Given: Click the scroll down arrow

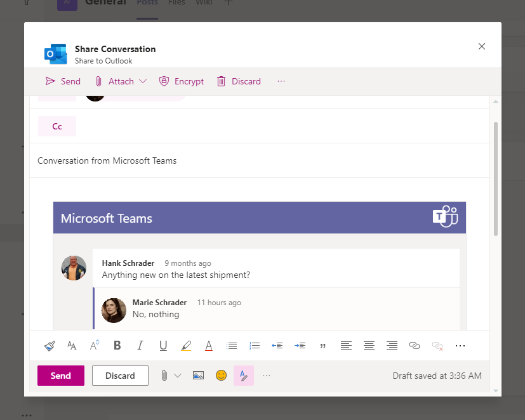Looking at the screenshot, I should pos(496,391).
